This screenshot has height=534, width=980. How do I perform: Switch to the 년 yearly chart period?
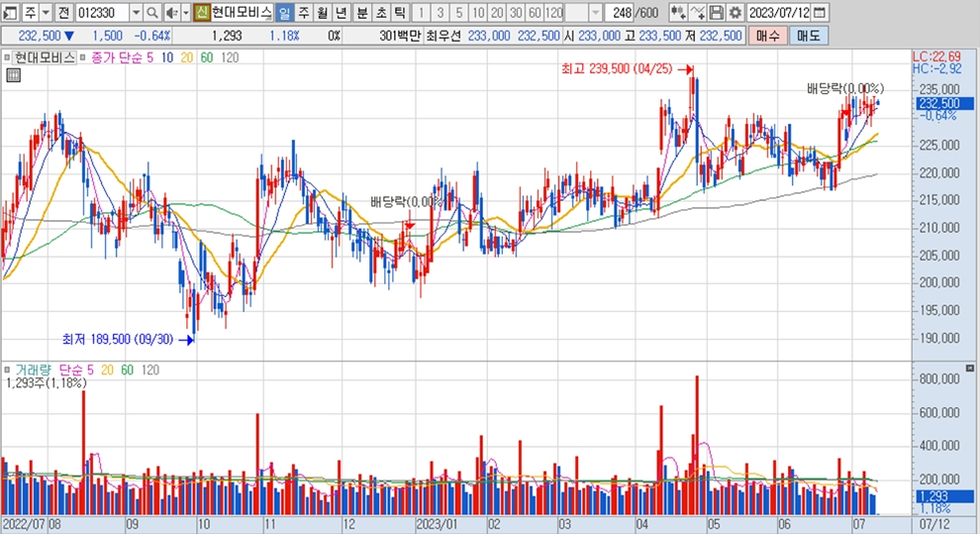(341, 12)
